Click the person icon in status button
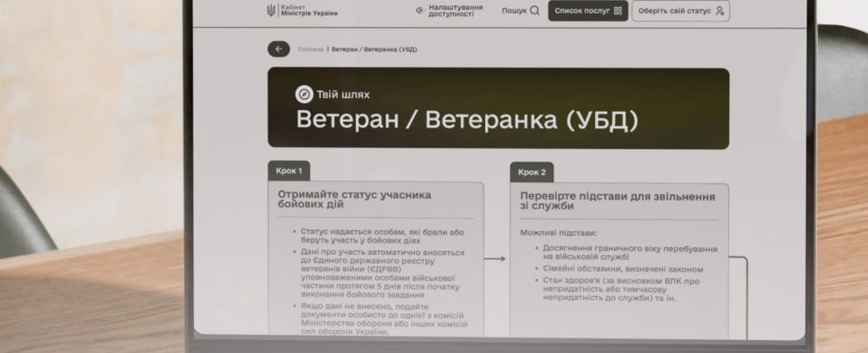The height and width of the screenshot is (353, 868). (x=720, y=11)
